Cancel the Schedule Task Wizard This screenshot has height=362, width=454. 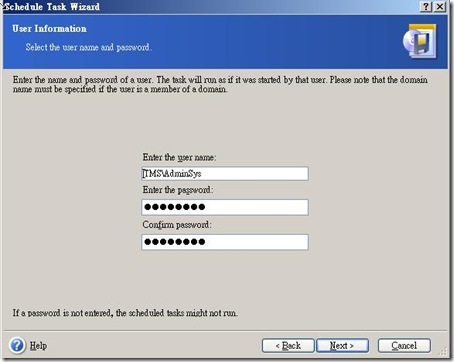click(404, 346)
